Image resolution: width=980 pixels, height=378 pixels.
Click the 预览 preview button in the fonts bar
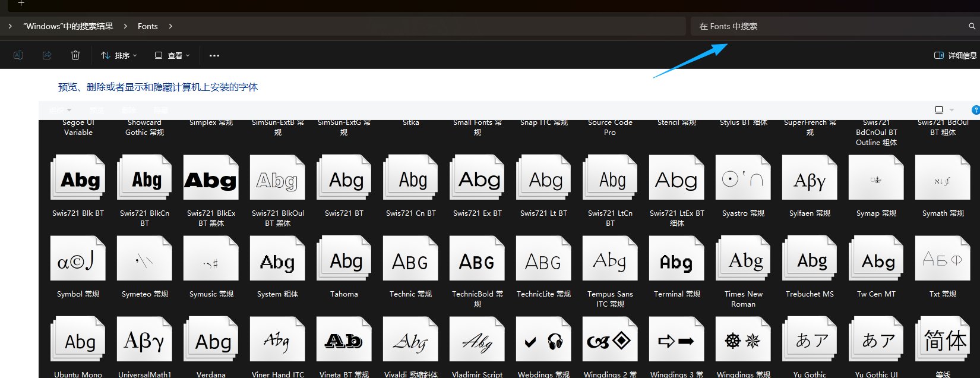tap(97, 110)
